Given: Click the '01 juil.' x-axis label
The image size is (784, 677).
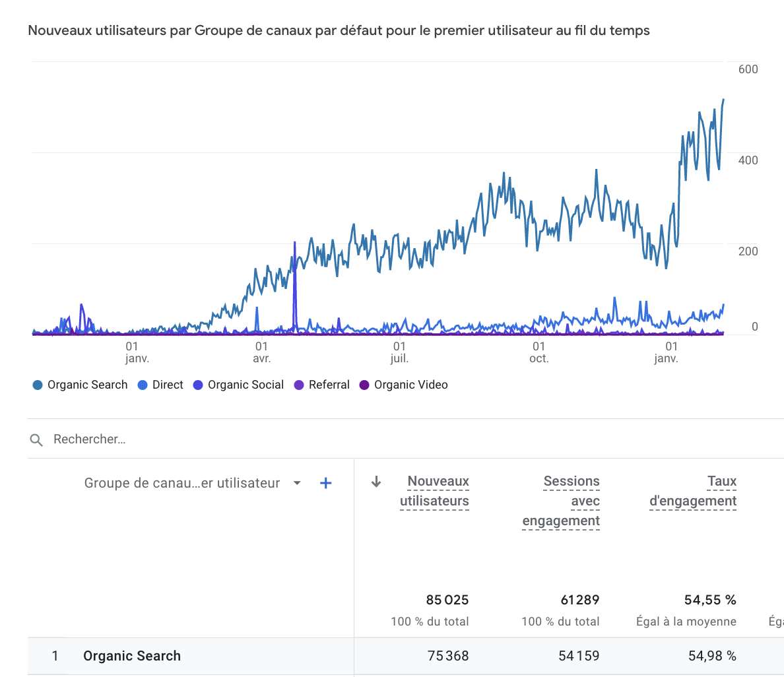Looking at the screenshot, I should 399,352.
